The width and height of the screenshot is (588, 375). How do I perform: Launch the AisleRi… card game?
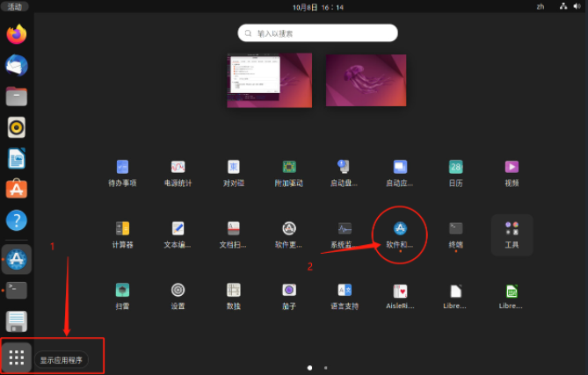[400, 296]
